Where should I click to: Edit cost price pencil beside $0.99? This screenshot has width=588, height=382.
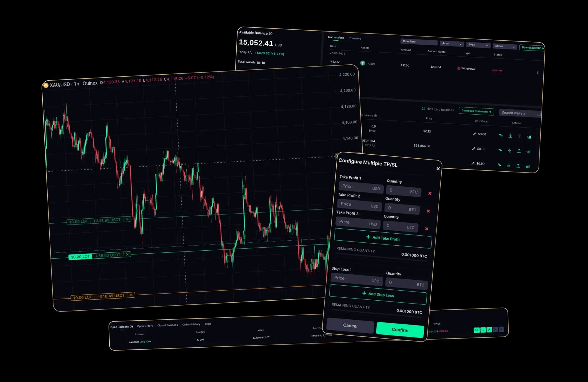[x=473, y=163]
